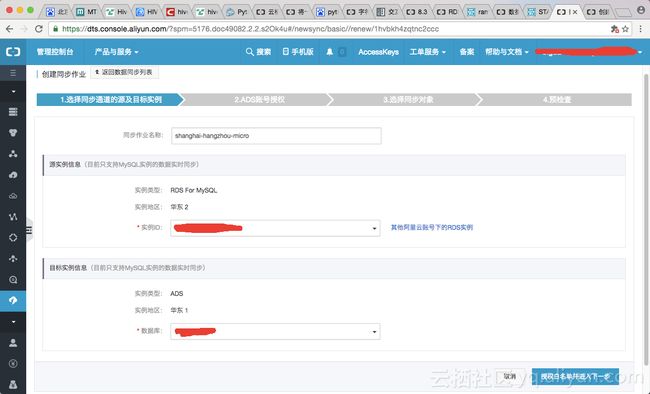The width and height of the screenshot is (650, 394).
Task: Click the user silhouette sidebar icon
Action: point(13,343)
